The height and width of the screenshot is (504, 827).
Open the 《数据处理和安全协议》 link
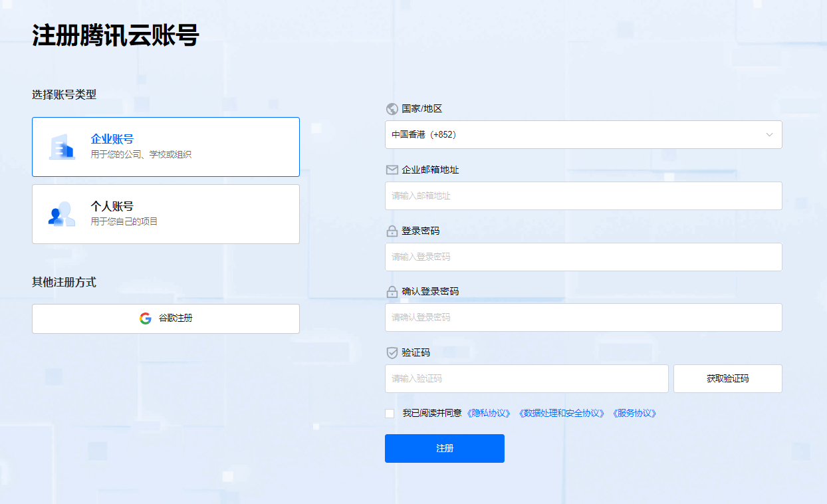562,413
